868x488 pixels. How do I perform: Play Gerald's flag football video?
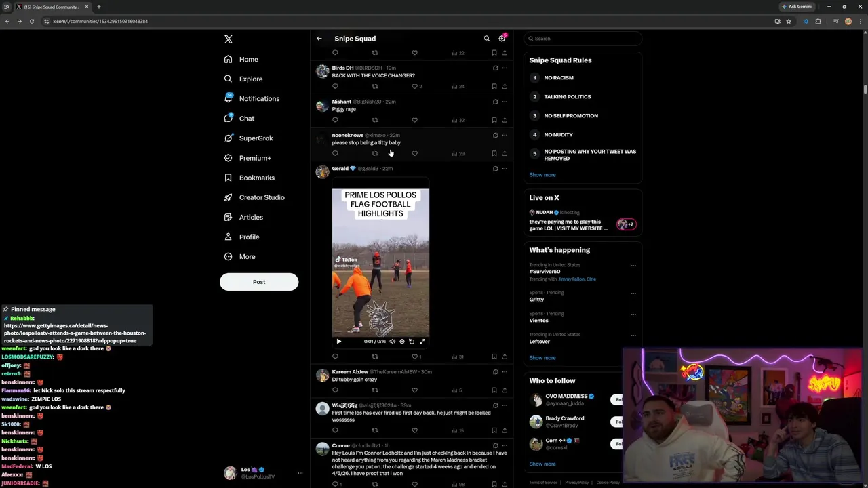[x=338, y=342]
